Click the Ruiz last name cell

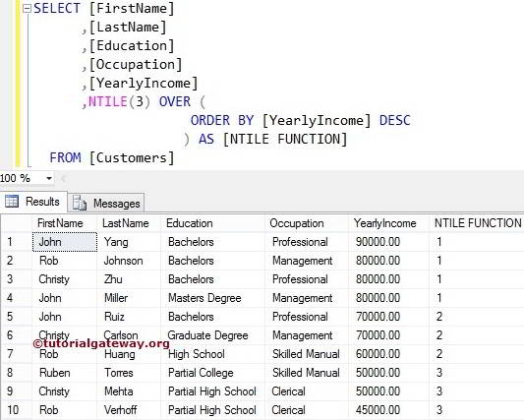(x=129, y=317)
